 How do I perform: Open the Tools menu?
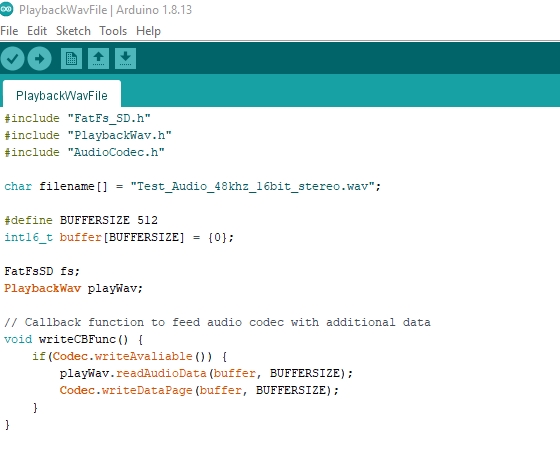pyautogui.click(x=113, y=31)
